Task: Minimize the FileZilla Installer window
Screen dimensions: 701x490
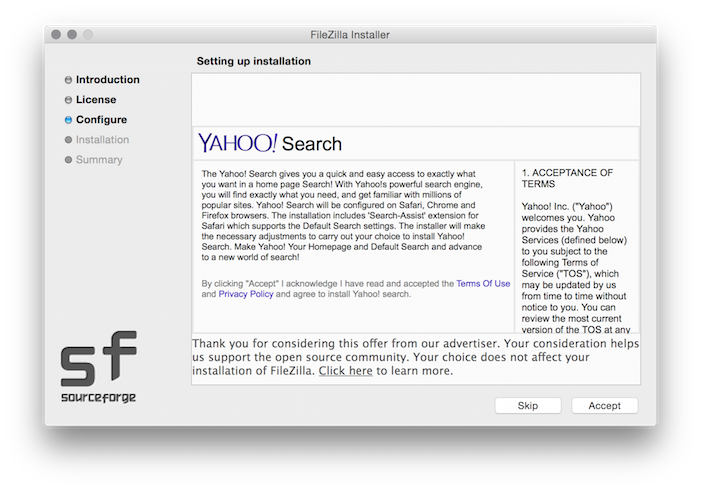Action: coord(72,34)
